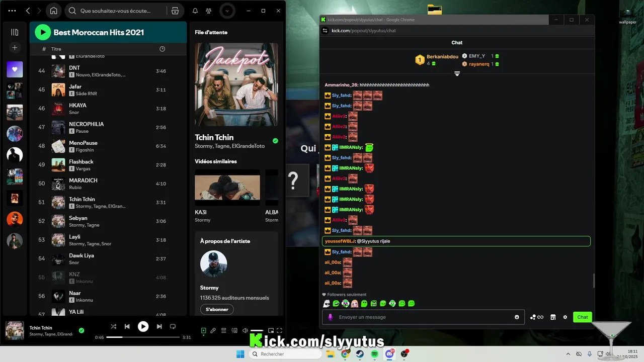
Task: Open Spotify notifications bell
Action: (195, 11)
